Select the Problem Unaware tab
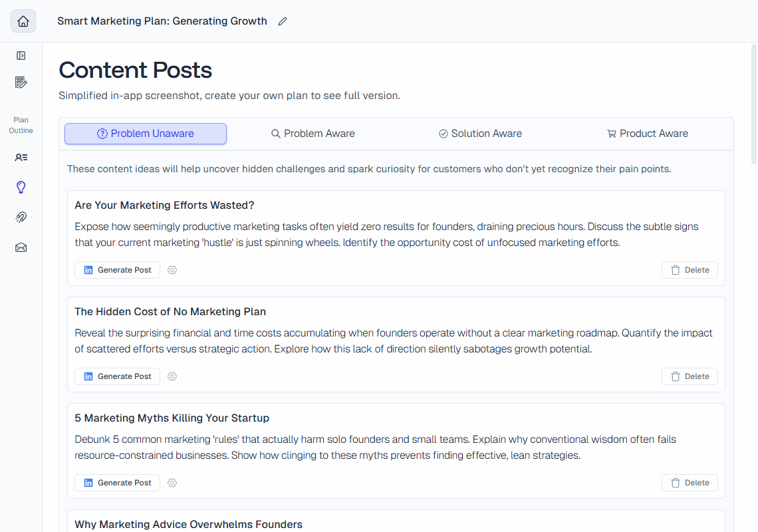 tap(146, 134)
